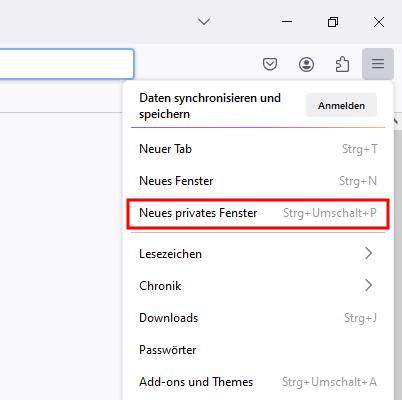Choose Neues Fenster from the menu
This screenshot has width=402, height=400.
[258, 181]
